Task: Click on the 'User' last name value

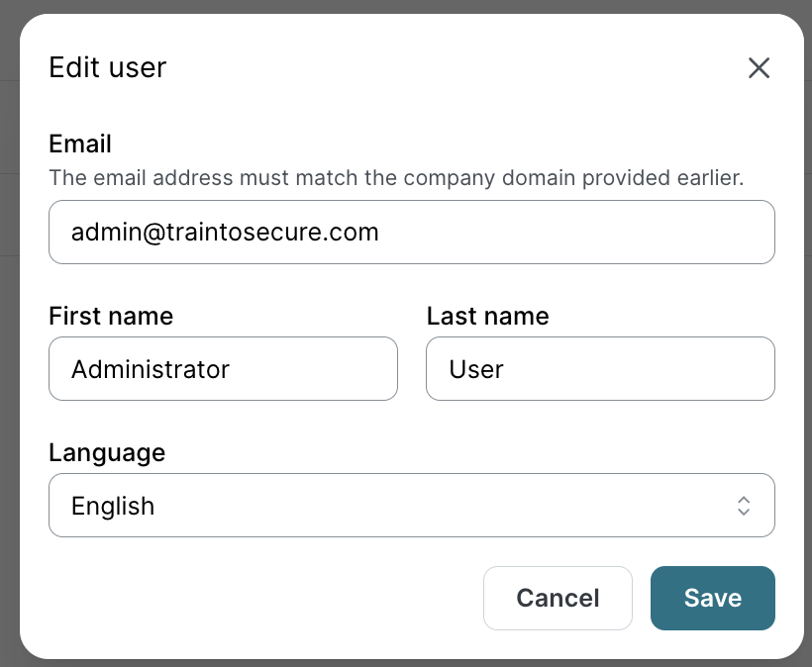Action: (476, 369)
